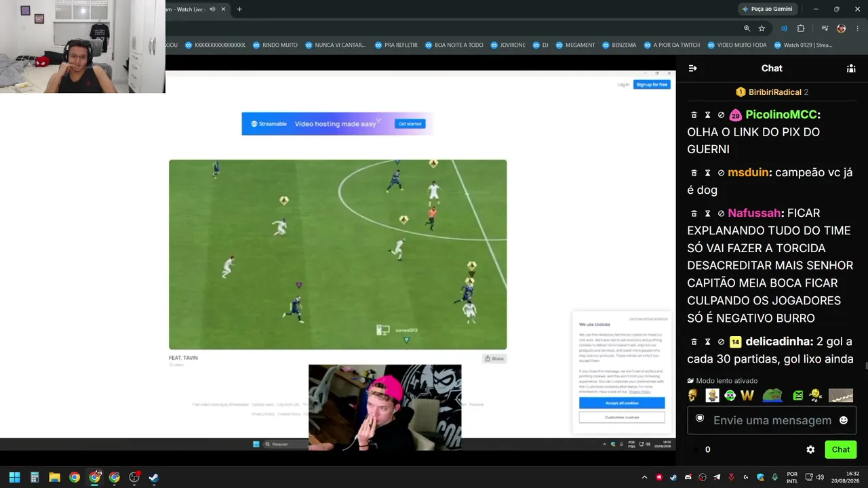Timeout delicadinha using the hourglass icon

click(707, 342)
